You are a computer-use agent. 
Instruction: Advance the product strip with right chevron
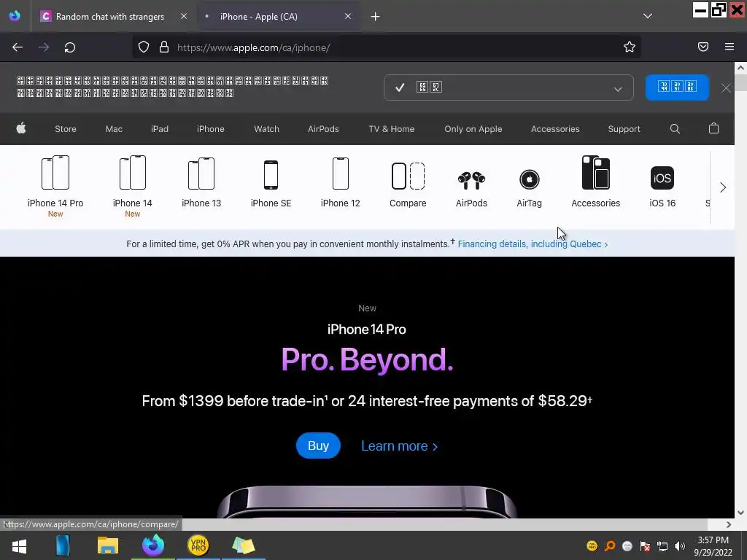coord(723,187)
